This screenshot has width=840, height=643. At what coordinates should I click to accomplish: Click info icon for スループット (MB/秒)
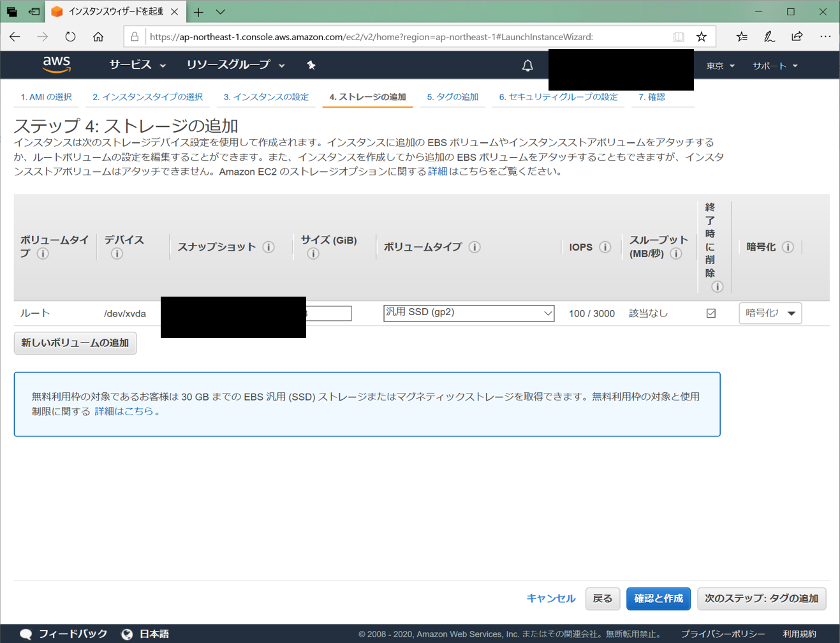(x=677, y=254)
